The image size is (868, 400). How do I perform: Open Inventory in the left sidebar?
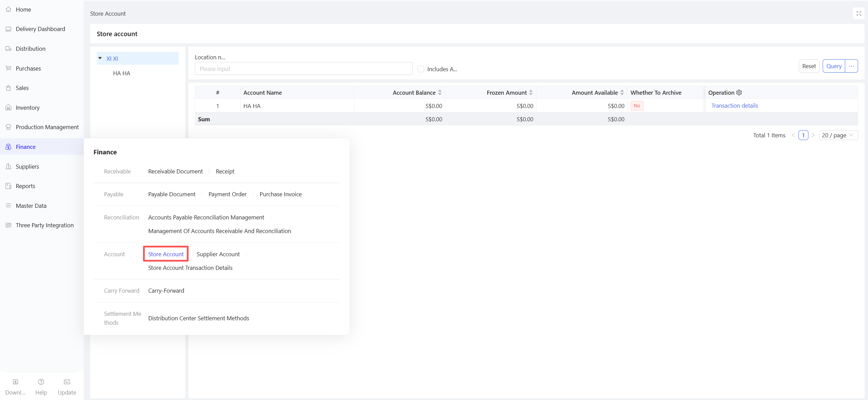coord(28,108)
